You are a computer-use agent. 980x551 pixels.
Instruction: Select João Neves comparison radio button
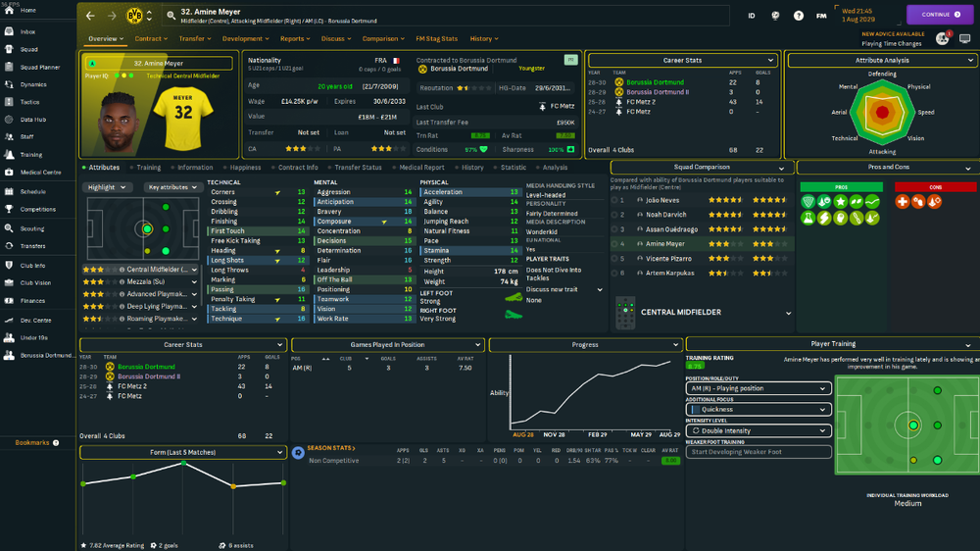pyautogui.click(x=614, y=200)
